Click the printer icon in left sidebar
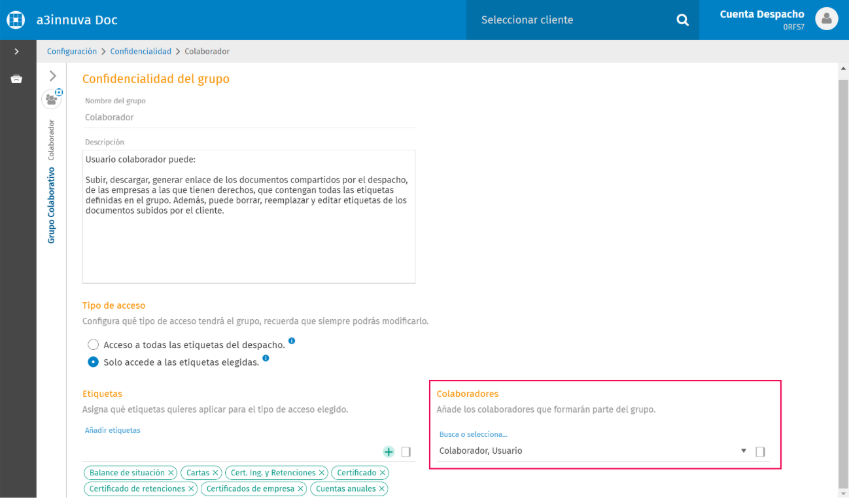The width and height of the screenshot is (849, 498). point(16,79)
